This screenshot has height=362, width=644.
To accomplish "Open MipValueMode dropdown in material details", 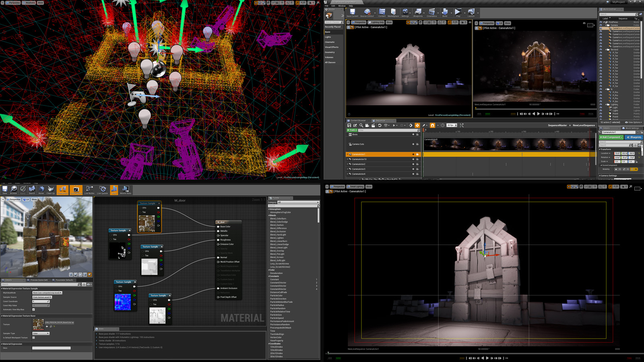I will point(47,293).
